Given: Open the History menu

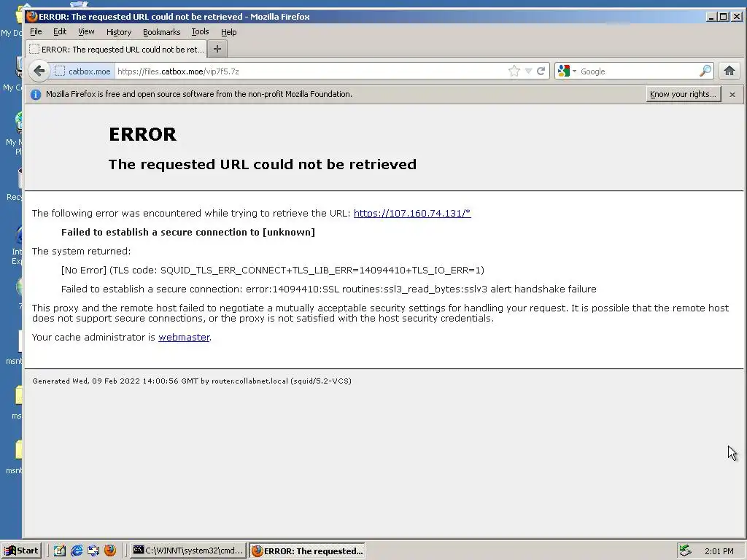Looking at the screenshot, I should pyautogui.click(x=119, y=32).
